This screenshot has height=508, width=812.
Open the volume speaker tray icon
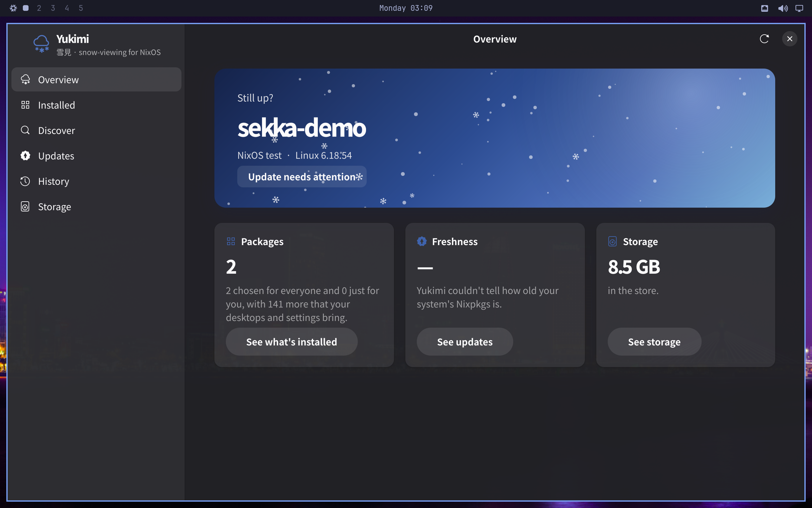(x=783, y=8)
